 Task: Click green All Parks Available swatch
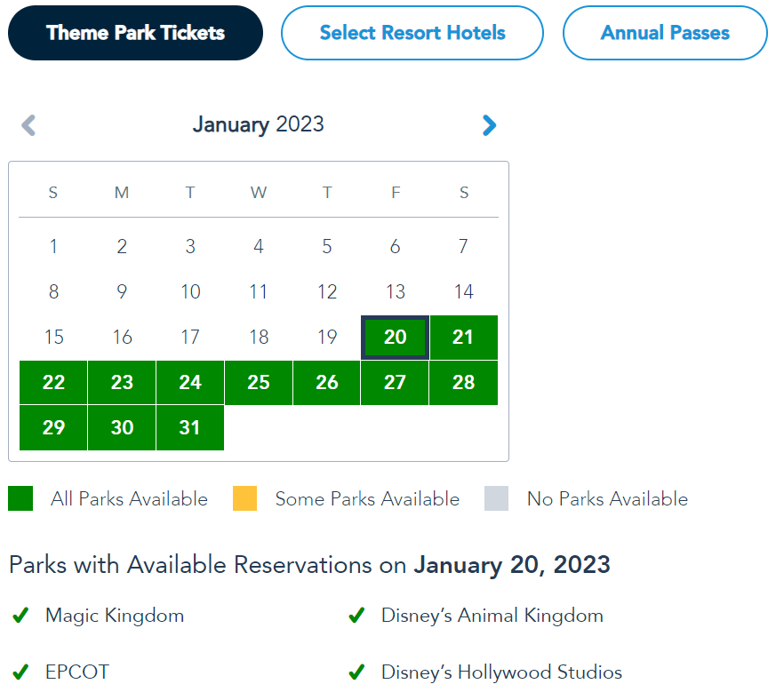[20, 498]
